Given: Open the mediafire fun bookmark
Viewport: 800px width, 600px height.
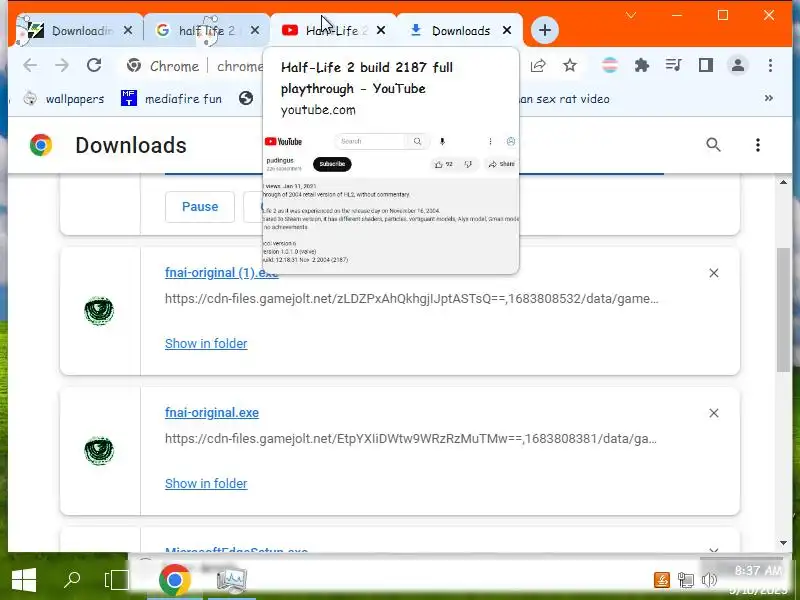Looking at the screenshot, I should pos(171,98).
